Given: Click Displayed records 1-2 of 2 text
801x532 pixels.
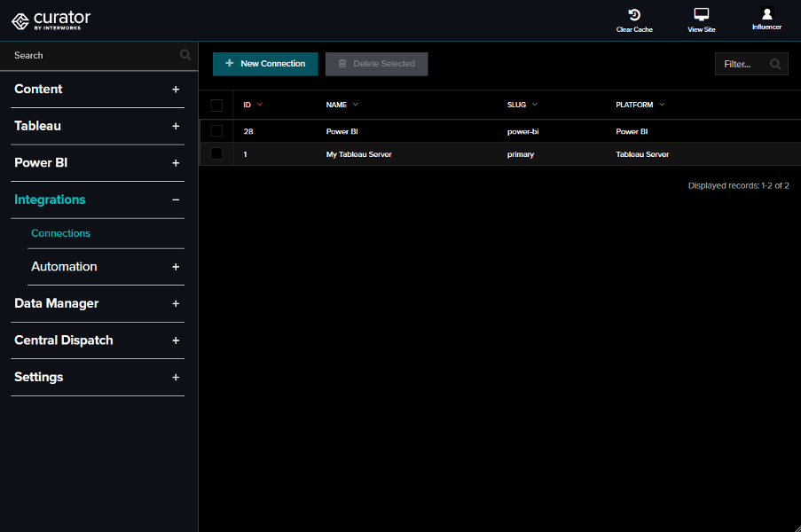Looking at the screenshot, I should (739, 185).
